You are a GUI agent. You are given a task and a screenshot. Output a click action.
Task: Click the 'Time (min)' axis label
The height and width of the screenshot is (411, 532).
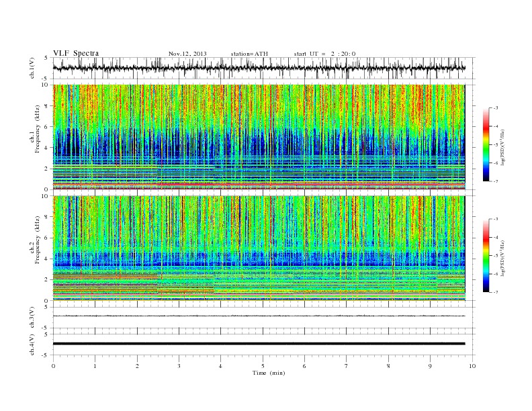[x=269, y=373]
